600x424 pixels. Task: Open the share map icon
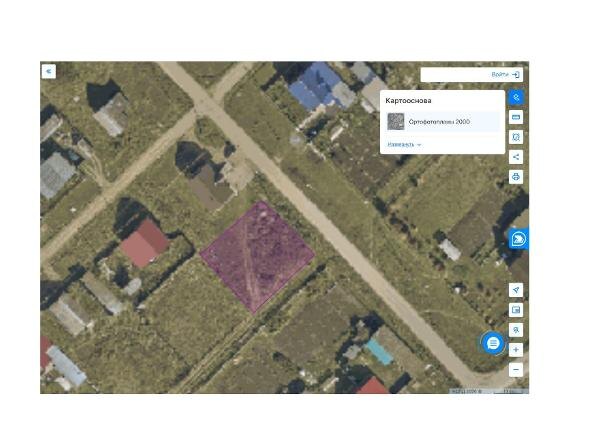click(516, 157)
